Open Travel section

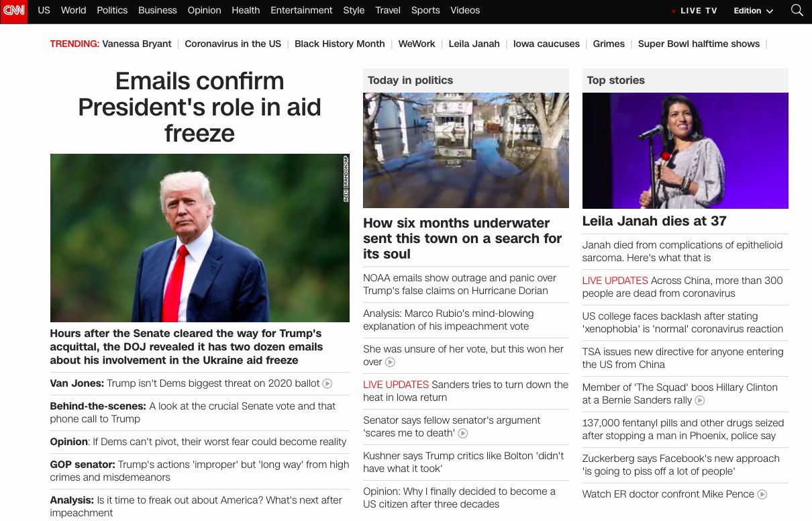388,10
